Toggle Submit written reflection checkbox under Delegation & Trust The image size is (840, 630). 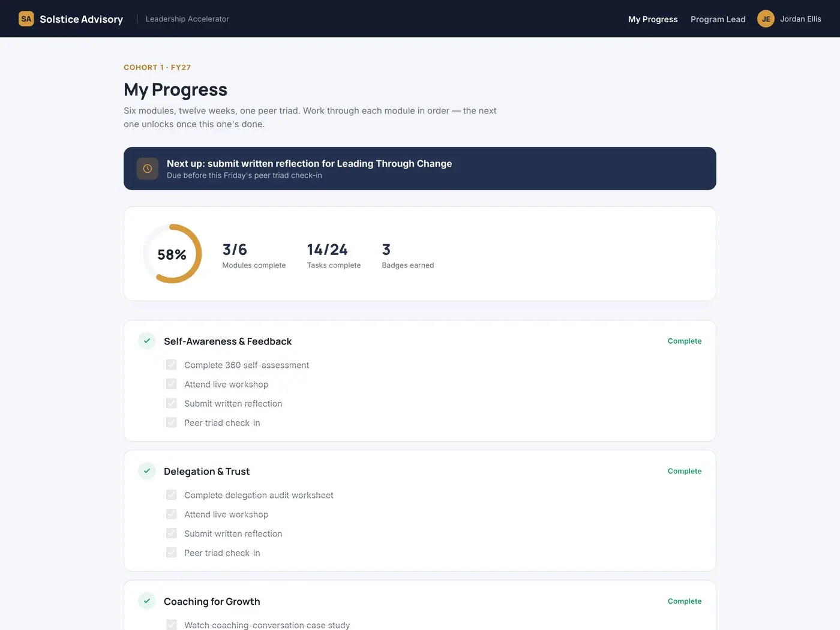(x=172, y=533)
